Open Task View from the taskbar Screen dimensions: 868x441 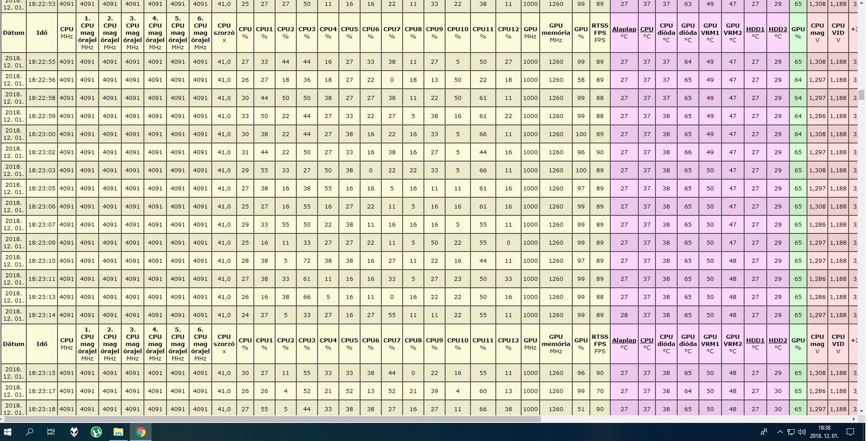[51, 432]
